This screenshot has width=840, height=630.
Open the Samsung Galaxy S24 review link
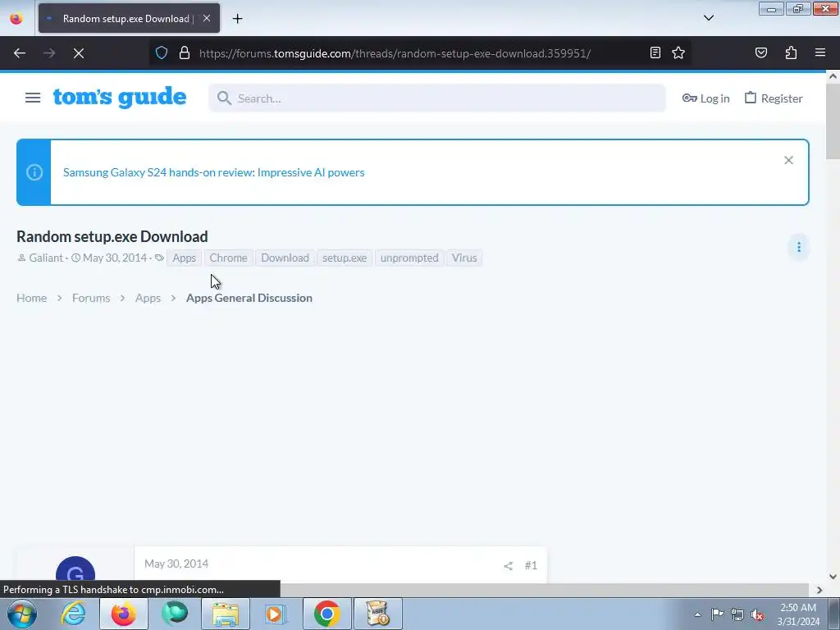pos(214,172)
